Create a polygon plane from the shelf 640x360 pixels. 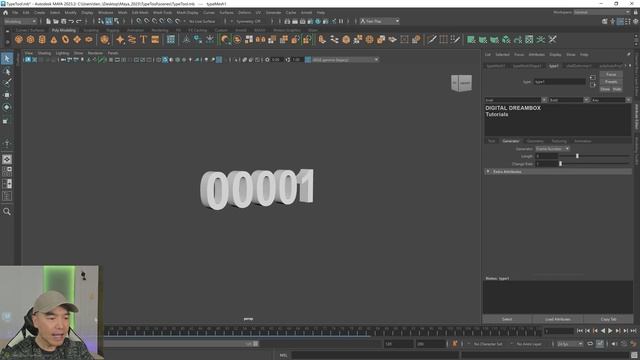point(77,40)
